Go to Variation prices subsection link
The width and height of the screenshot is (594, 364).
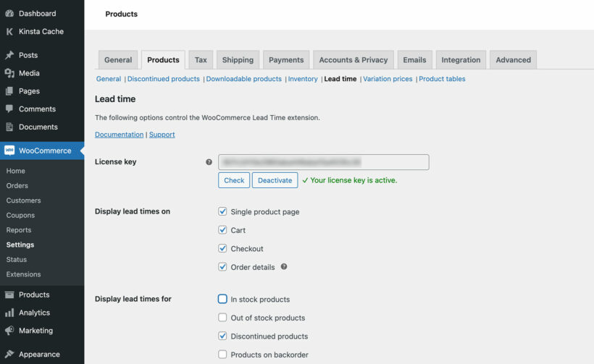click(388, 79)
